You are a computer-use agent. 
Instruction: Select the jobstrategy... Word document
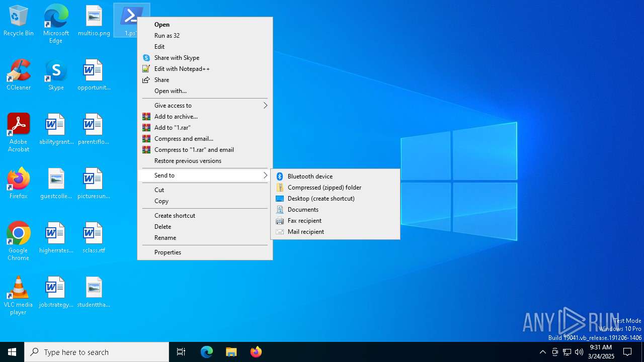(56, 293)
